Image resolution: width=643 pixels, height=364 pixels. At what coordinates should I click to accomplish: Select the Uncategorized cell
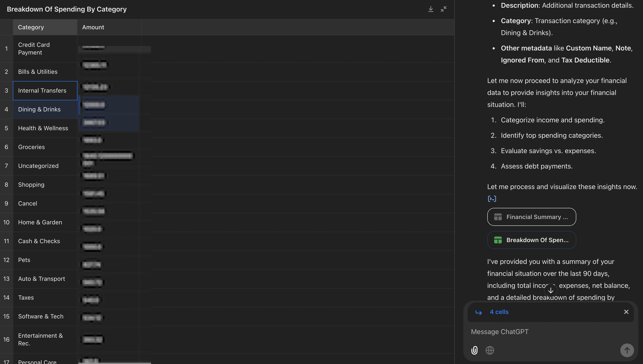coord(45,166)
